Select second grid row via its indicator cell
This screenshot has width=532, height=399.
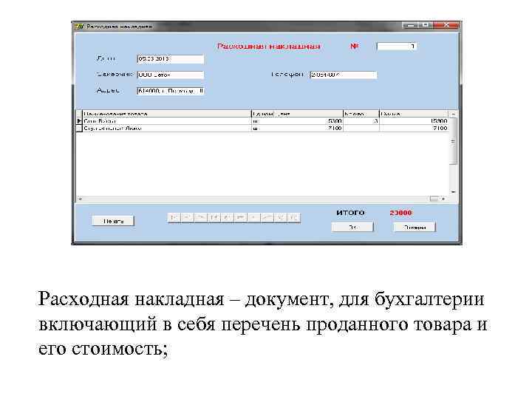point(79,129)
